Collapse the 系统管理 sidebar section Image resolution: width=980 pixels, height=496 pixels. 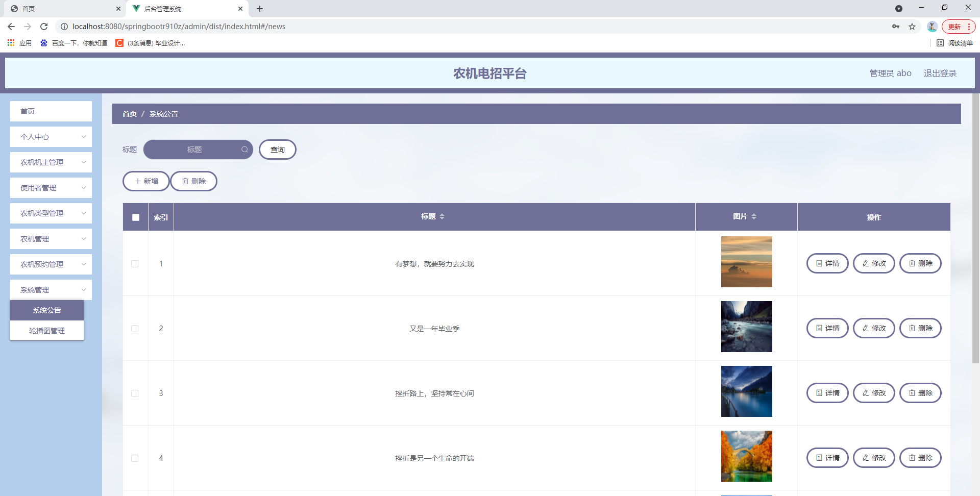coord(51,289)
